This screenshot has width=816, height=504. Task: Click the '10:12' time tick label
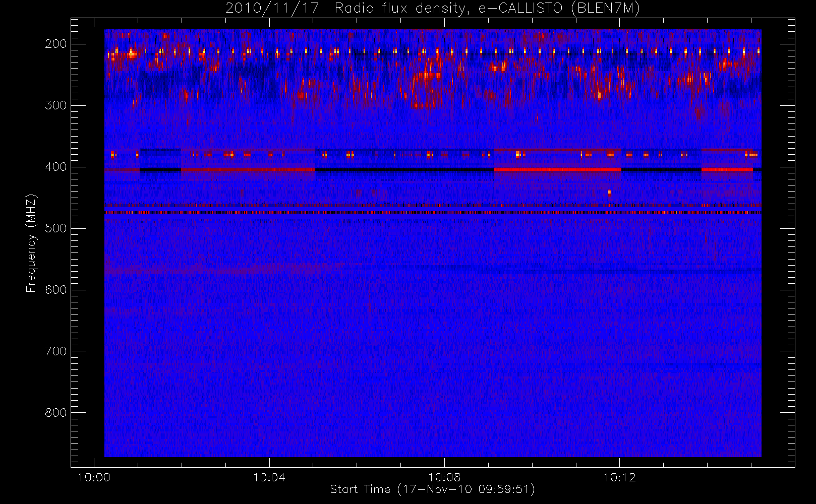click(x=620, y=477)
